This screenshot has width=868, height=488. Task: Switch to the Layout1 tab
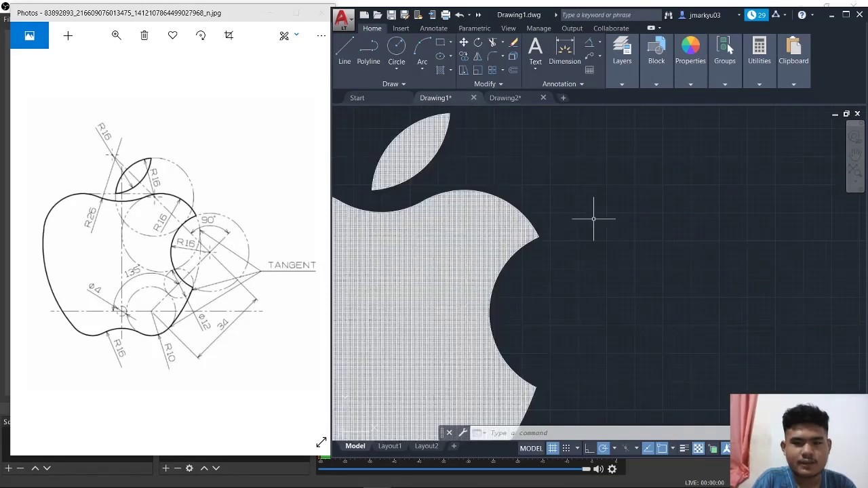pyautogui.click(x=389, y=446)
